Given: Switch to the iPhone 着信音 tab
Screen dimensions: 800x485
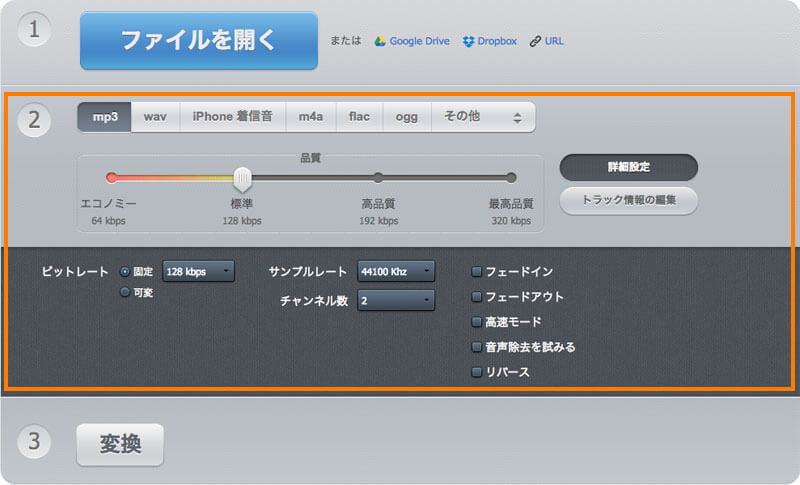Looking at the screenshot, I should coord(233,117).
